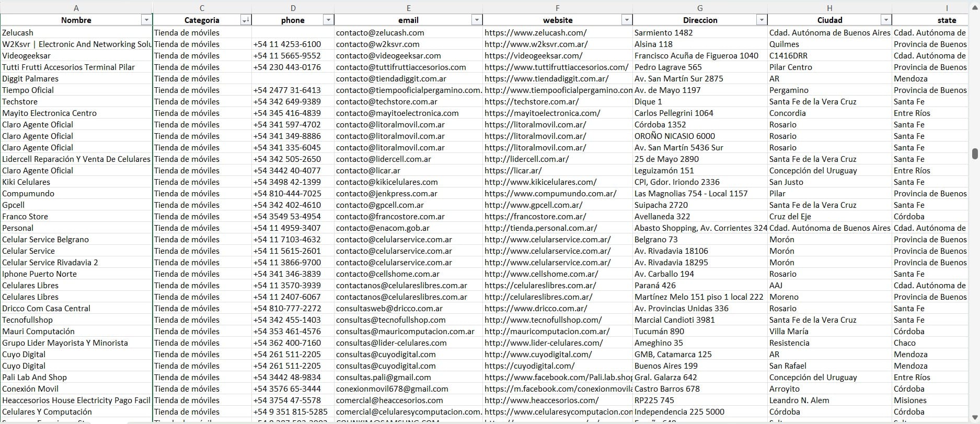Select the "Celular Service Belgrano" cell
The width and height of the screenshot is (980, 424).
tap(76, 239)
